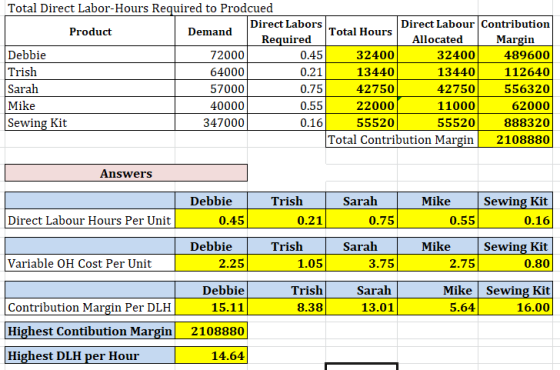Screen dimensions: 560x370
Task: Select Debbie's demand value 72000
Action: [x=211, y=55]
